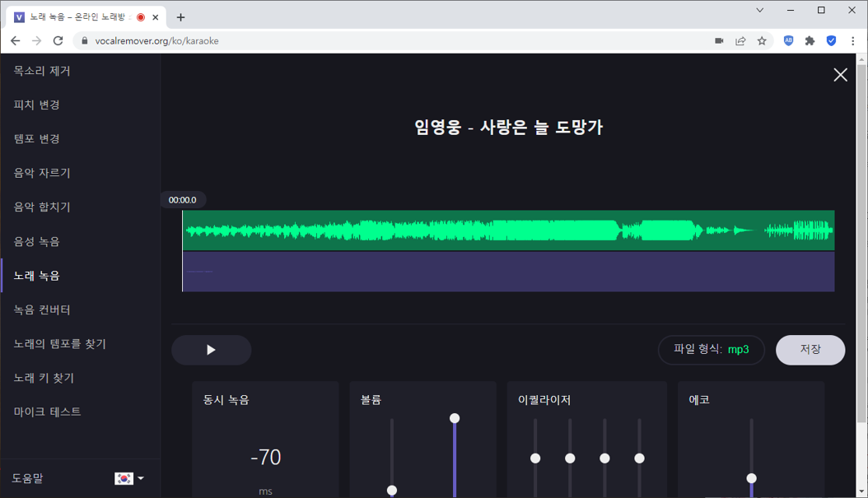Click the second 이퀄라이저 band handle

(570, 458)
